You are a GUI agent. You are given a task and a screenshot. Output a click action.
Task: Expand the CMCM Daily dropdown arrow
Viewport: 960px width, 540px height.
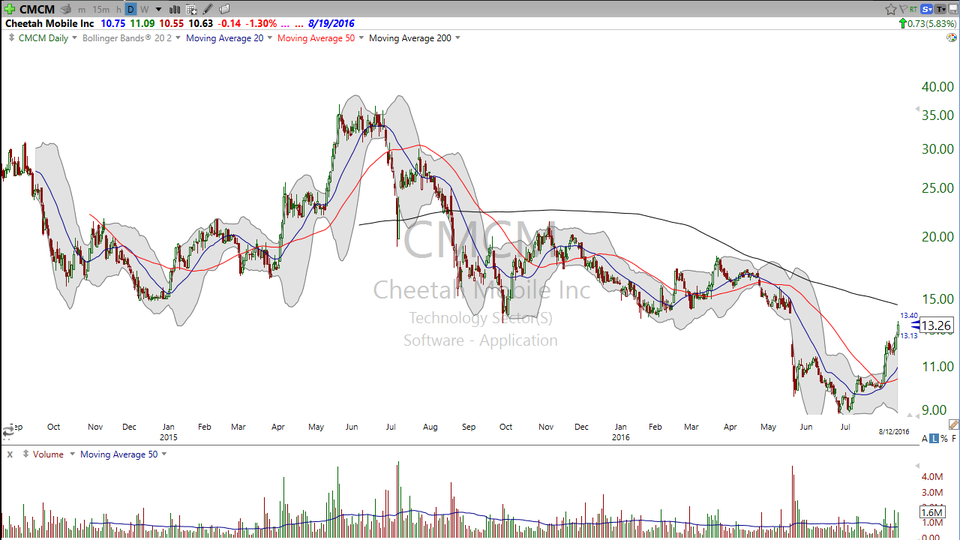[75, 38]
